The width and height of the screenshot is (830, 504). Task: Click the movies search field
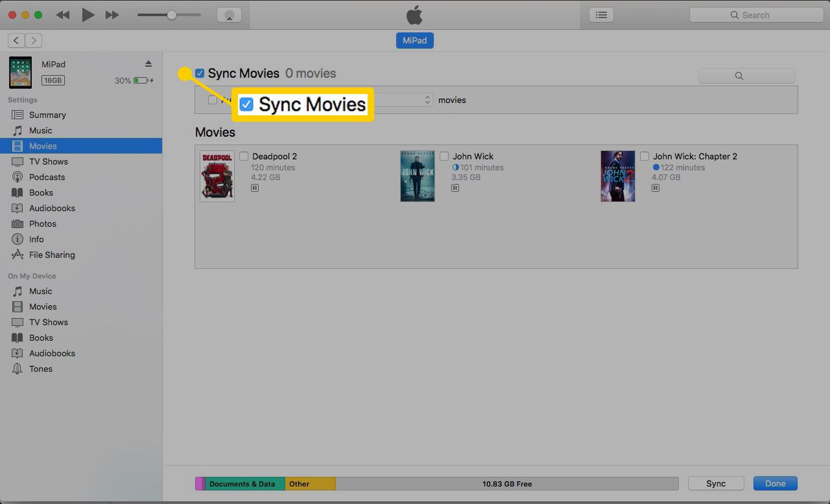pos(747,76)
